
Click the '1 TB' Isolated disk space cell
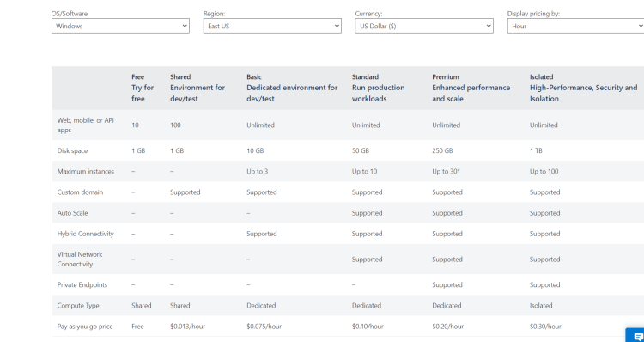pos(536,151)
